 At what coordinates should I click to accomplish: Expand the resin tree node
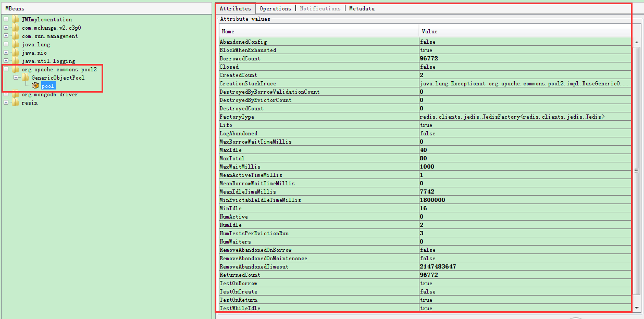click(x=6, y=103)
